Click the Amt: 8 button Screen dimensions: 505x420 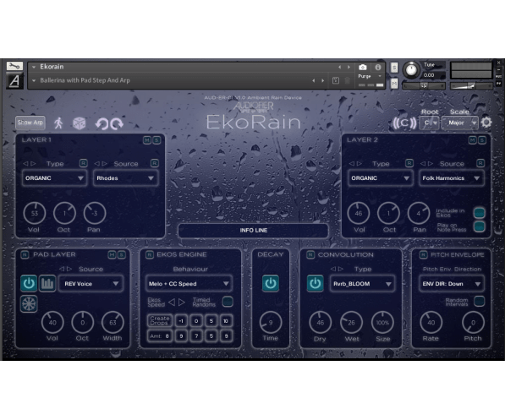click(160, 336)
